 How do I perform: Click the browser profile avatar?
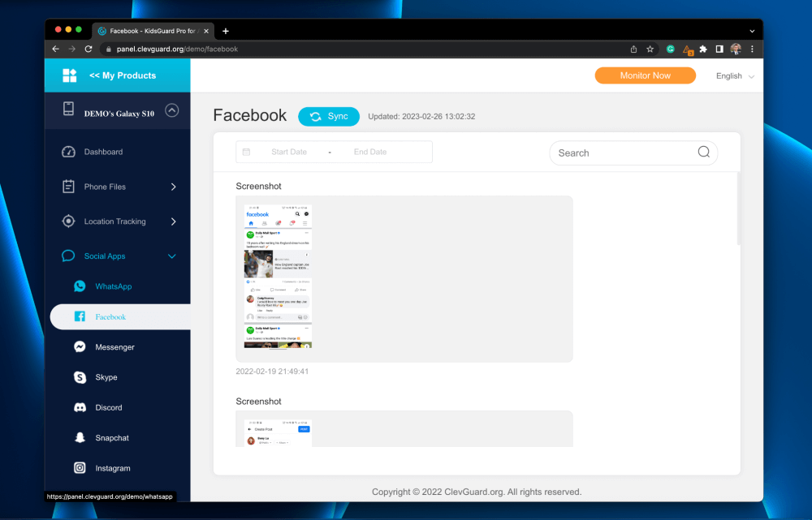736,49
